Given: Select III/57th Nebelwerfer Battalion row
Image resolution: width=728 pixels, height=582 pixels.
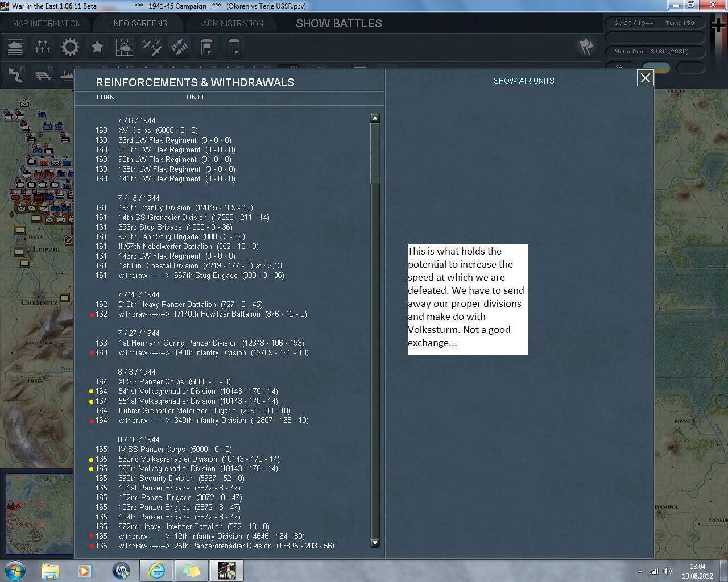Looking at the screenshot, I should point(177,246).
